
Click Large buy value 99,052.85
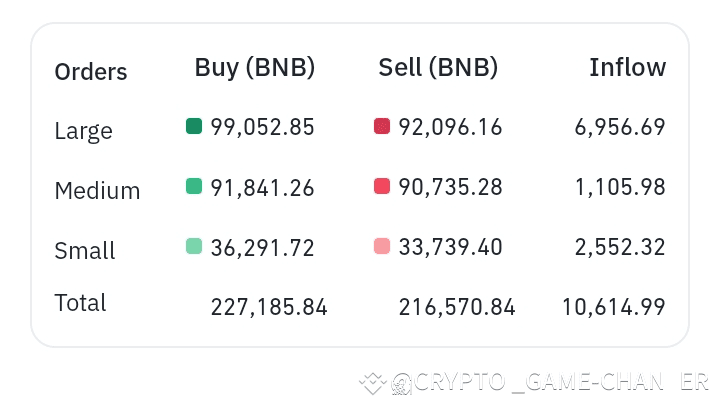coord(262,127)
